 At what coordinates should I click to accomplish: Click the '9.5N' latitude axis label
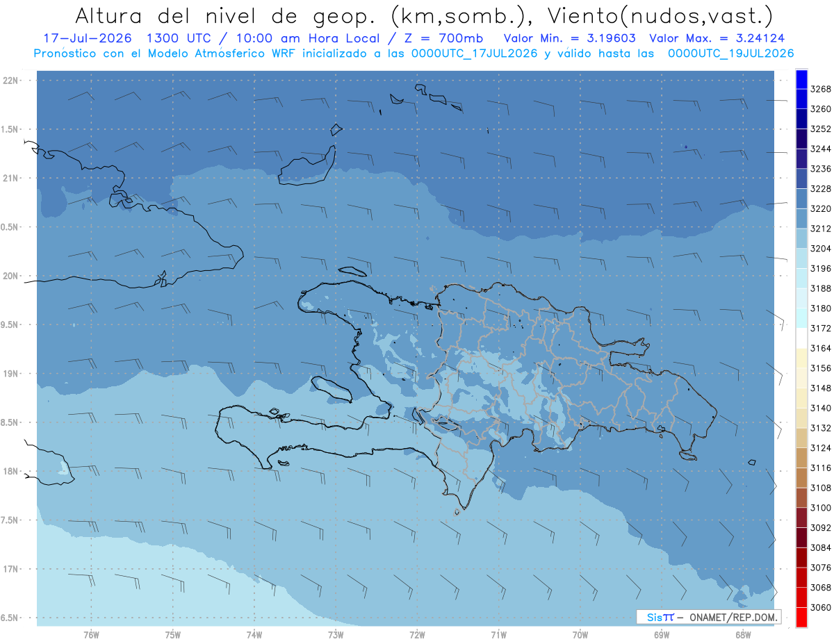tap(11, 324)
